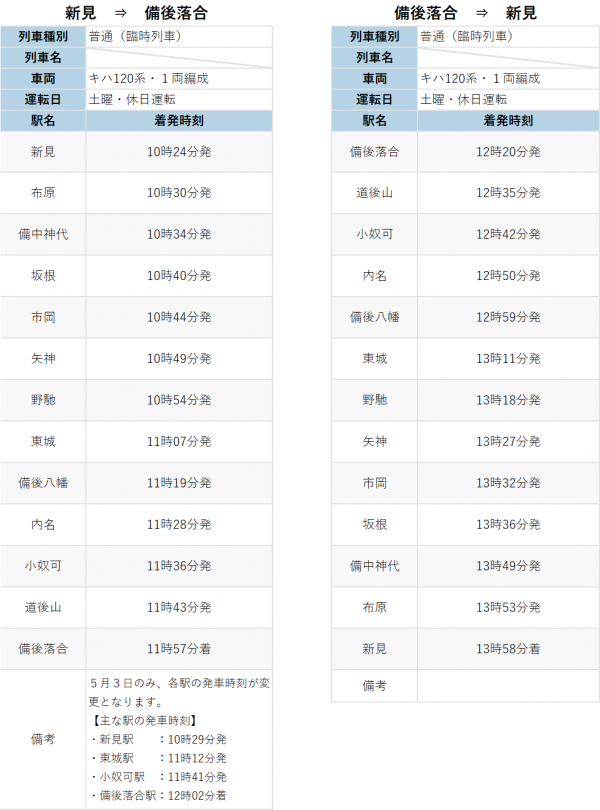Click the 10時34分発 time cell
Image resolution: width=600 pixels, height=810 pixels.
pyautogui.click(x=179, y=235)
